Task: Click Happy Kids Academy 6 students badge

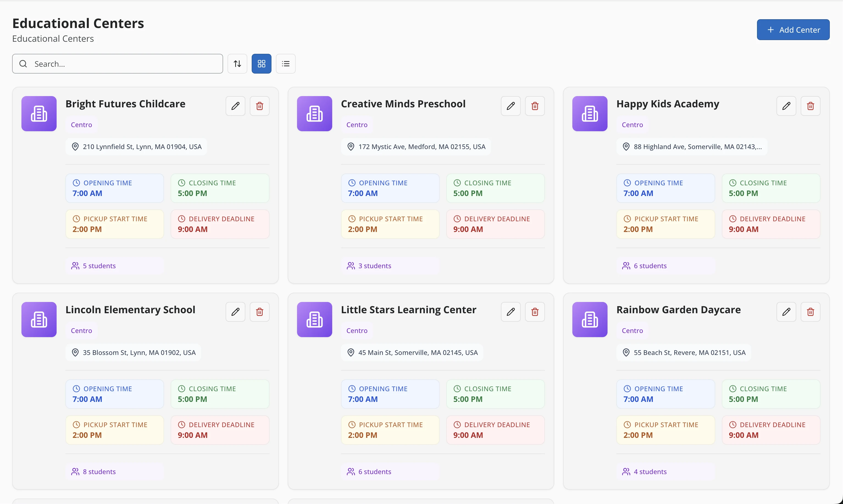Action: (x=665, y=265)
